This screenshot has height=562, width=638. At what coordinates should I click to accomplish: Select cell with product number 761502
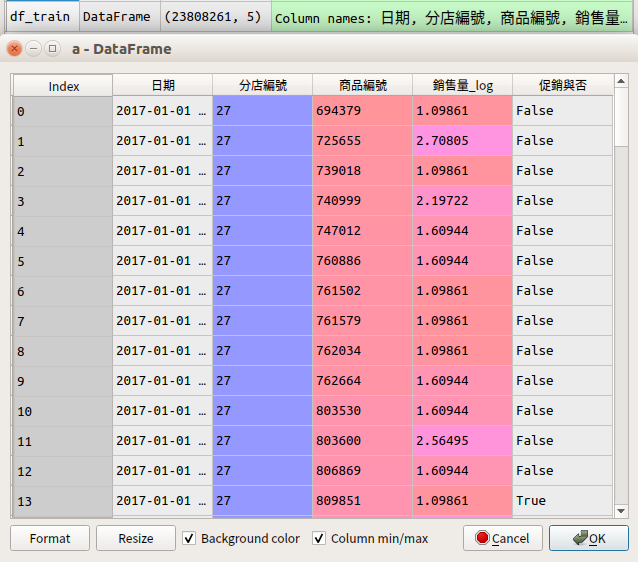coord(363,291)
